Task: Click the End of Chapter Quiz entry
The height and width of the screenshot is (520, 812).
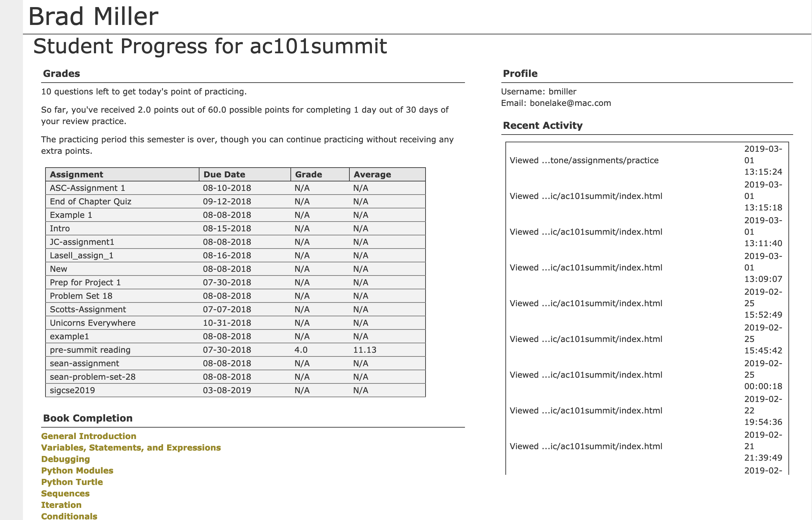Action: click(x=90, y=202)
